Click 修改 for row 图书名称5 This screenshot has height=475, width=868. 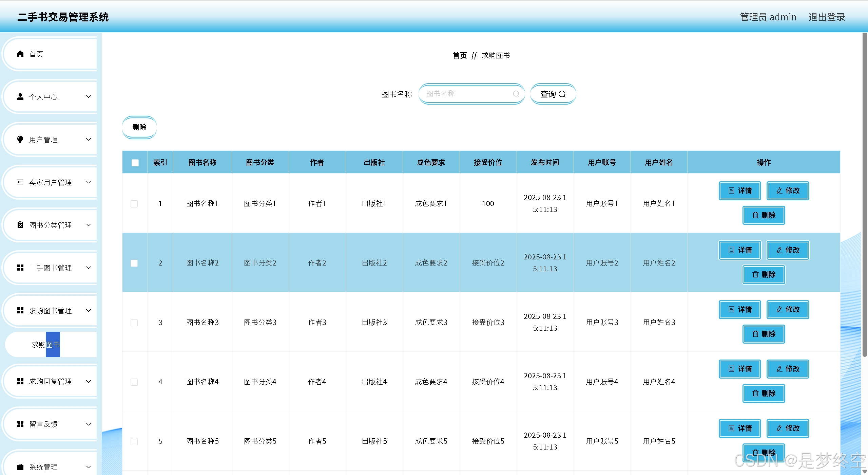788,428
